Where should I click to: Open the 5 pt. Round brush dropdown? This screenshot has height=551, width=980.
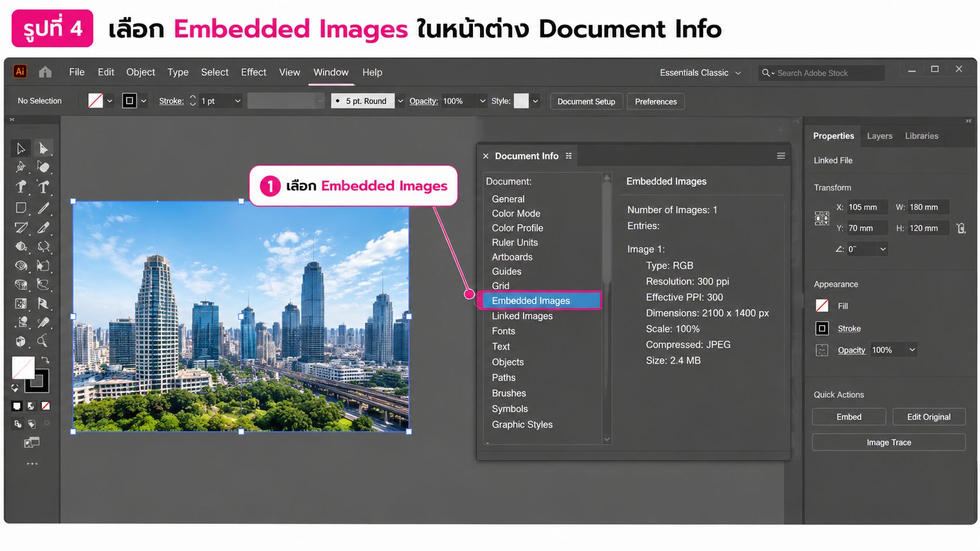tap(400, 101)
